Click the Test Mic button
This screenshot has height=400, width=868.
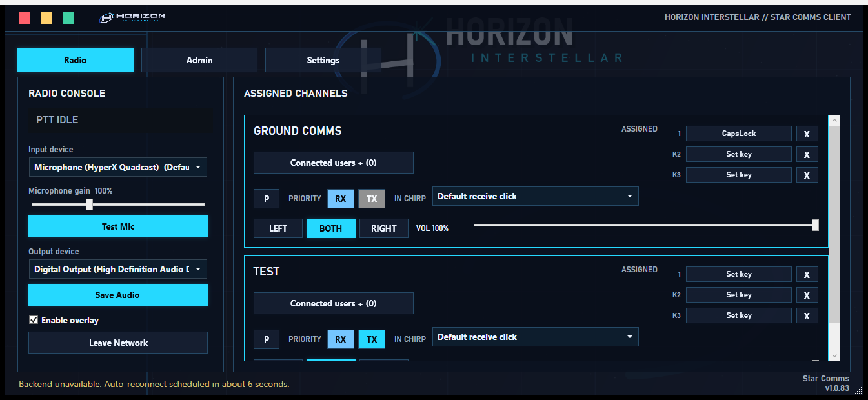(118, 226)
